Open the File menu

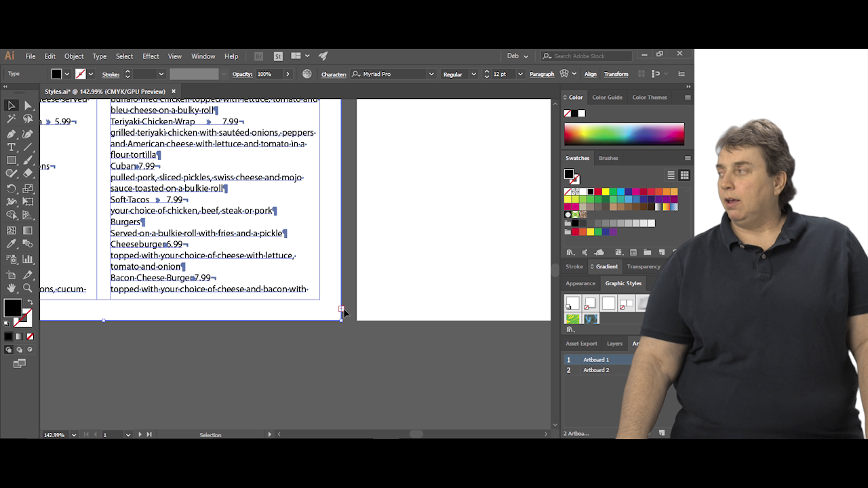(31, 56)
